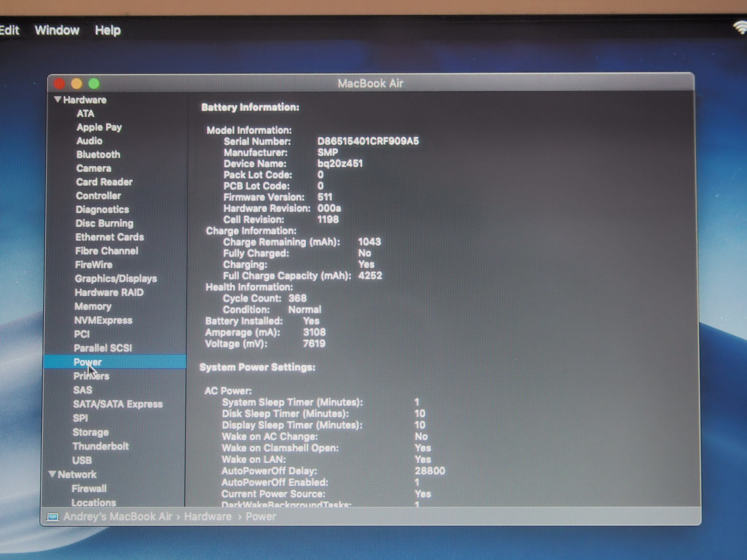
Task: Open the Edit menu
Action: tap(9, 30)
